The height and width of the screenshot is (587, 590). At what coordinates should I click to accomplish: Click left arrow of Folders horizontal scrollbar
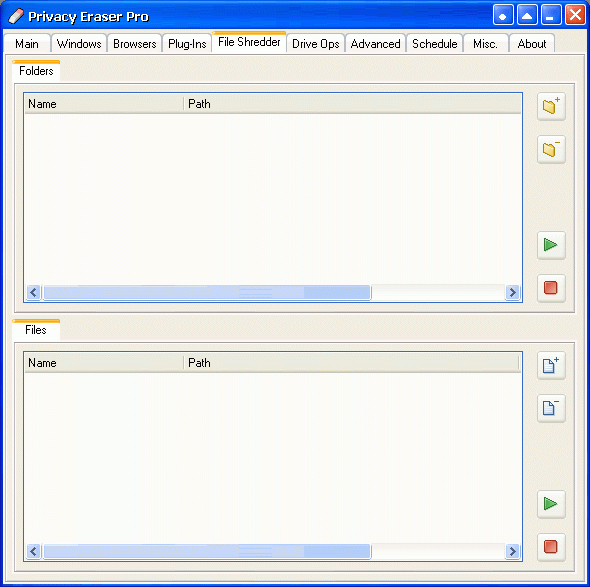click(x=34, y=292)
